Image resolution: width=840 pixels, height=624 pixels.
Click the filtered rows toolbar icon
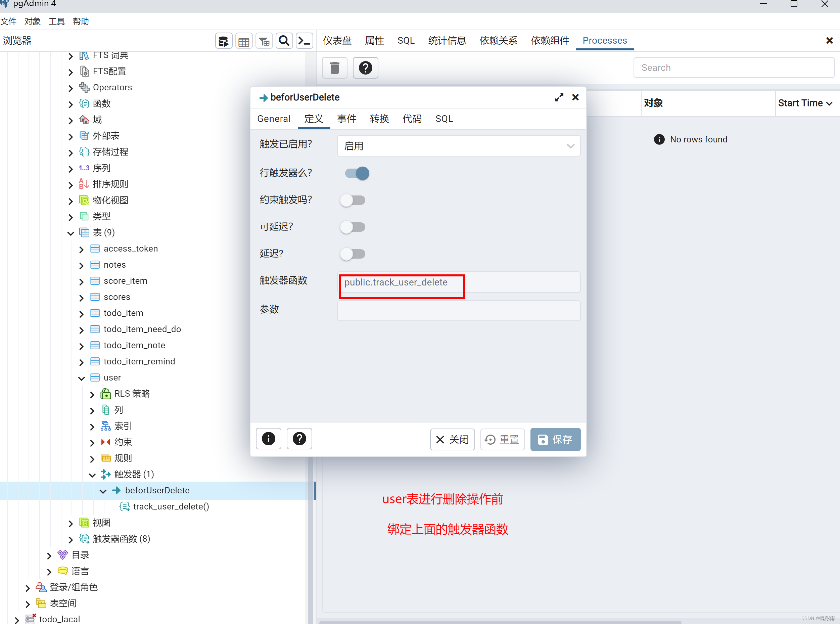[264, 41]
